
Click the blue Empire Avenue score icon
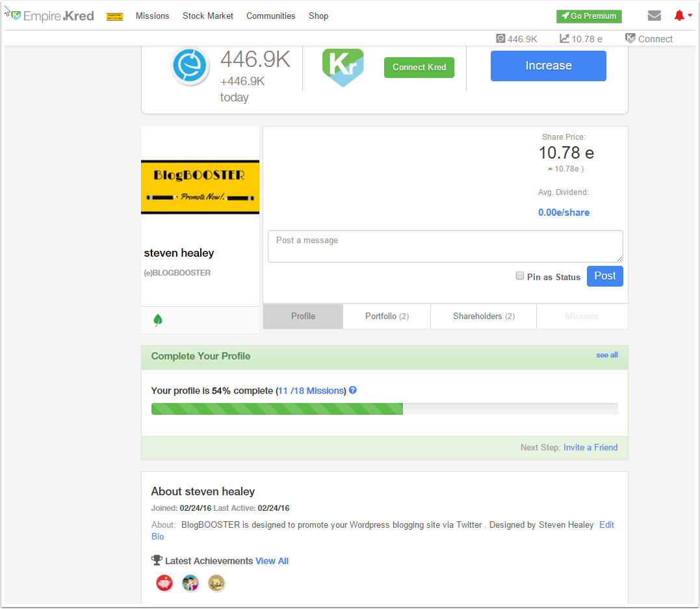190,66
